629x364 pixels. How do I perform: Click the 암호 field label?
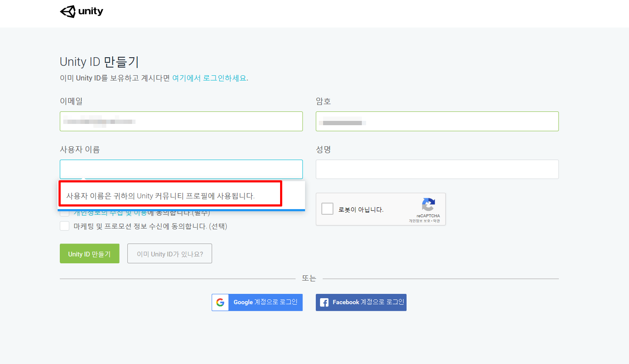pos(323,101)
